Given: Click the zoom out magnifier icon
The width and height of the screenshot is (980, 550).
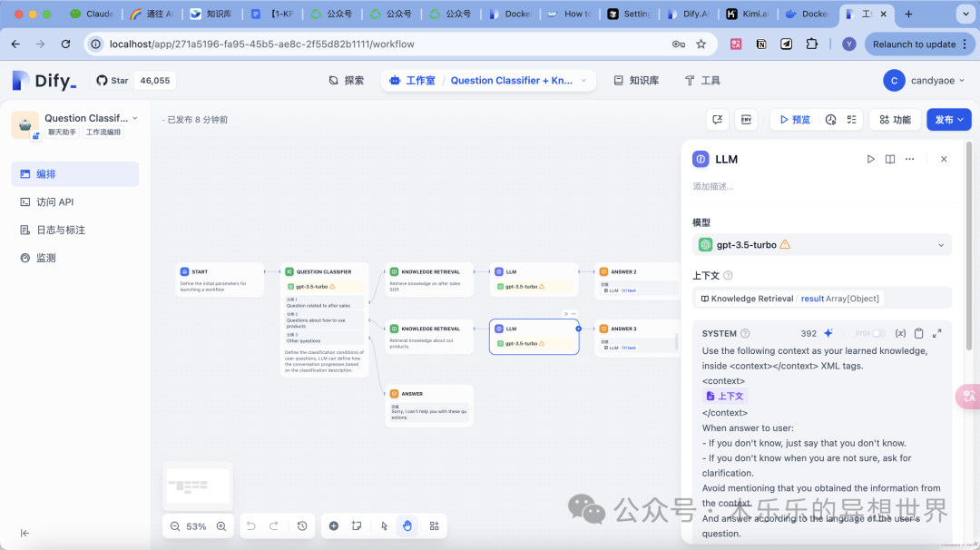Looking at the screenshot, I should pyautogui.click(x=175, y=526).
